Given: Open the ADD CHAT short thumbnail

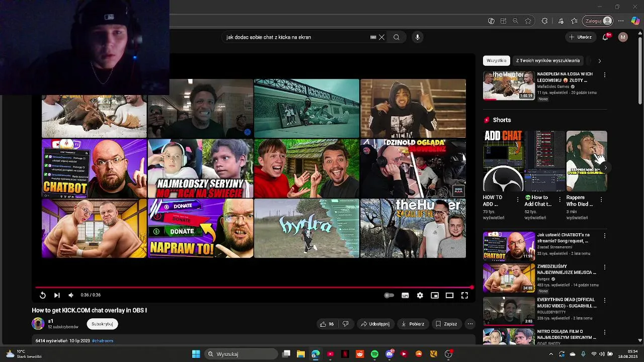Looking at the screenshot, I should [x=503, y=161].
